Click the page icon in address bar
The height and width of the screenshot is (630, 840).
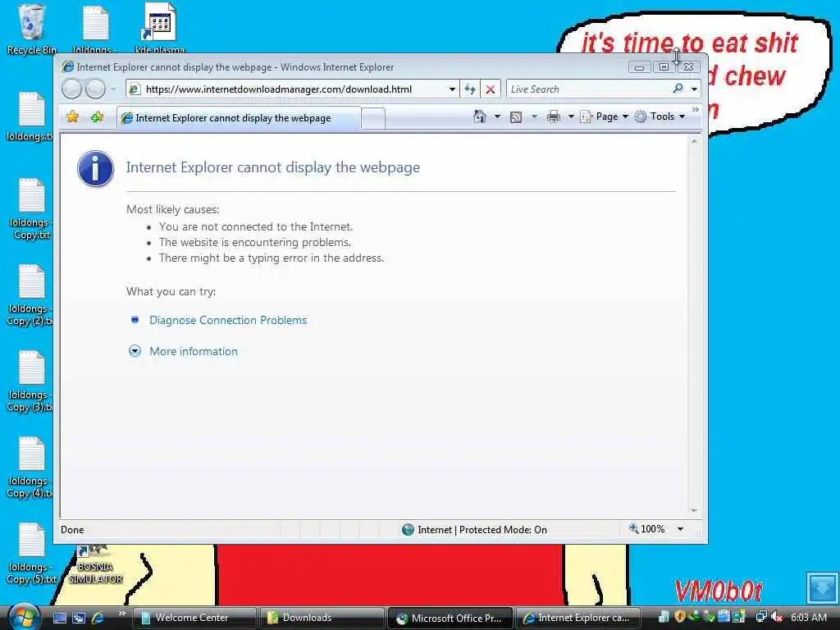[x=135, y=89]
